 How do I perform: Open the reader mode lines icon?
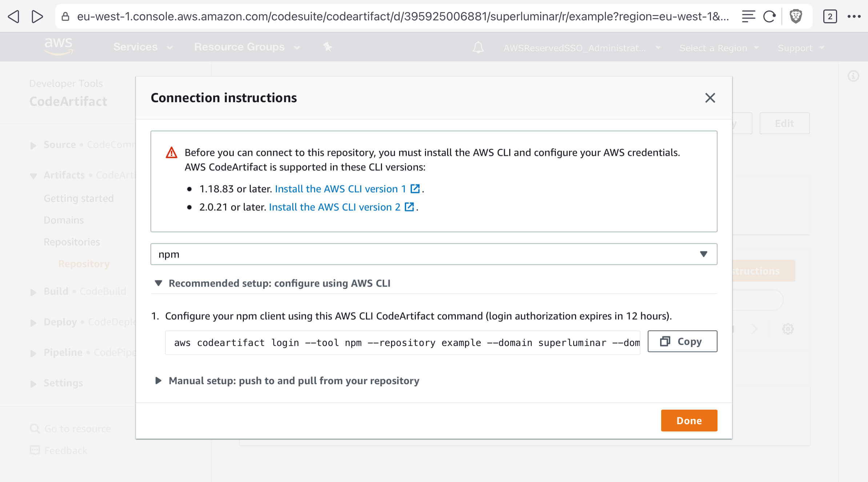click(748, 16)
